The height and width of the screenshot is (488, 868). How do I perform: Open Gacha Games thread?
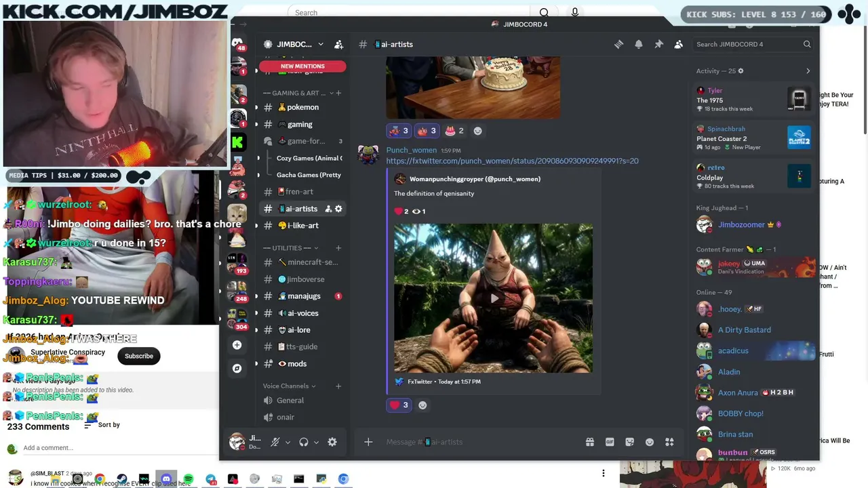click(x=309, y=175)
